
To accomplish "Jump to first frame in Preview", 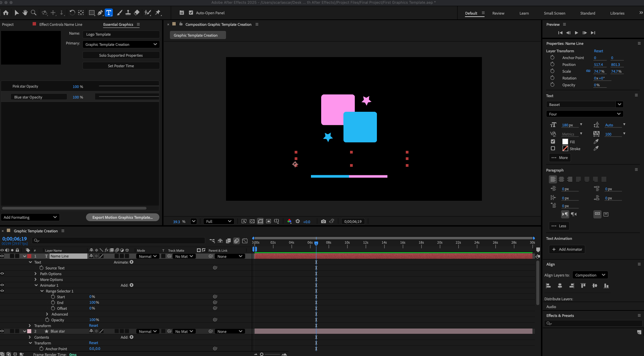I will tap(560, 33).
